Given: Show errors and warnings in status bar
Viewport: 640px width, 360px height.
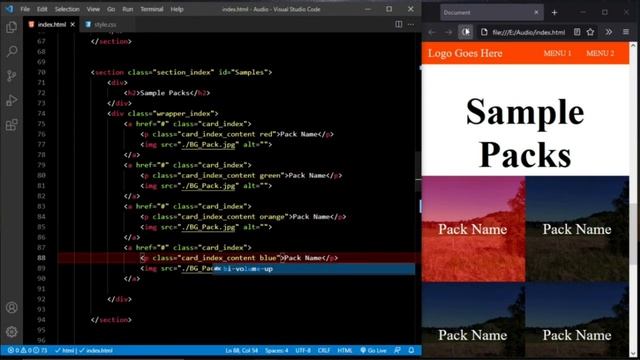Looking at the screenshot, I should tap(27, 350).
